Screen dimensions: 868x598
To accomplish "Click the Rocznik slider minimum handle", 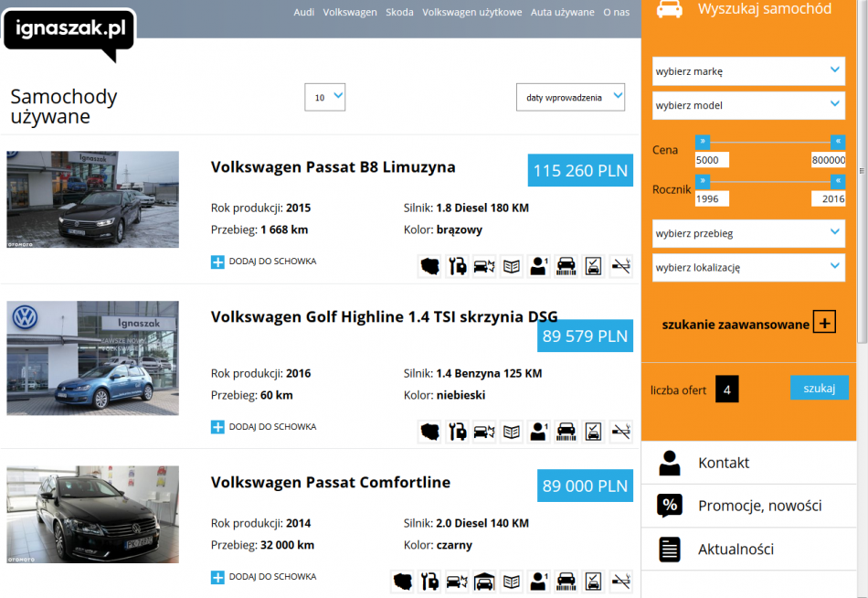I will coord(703,181).
